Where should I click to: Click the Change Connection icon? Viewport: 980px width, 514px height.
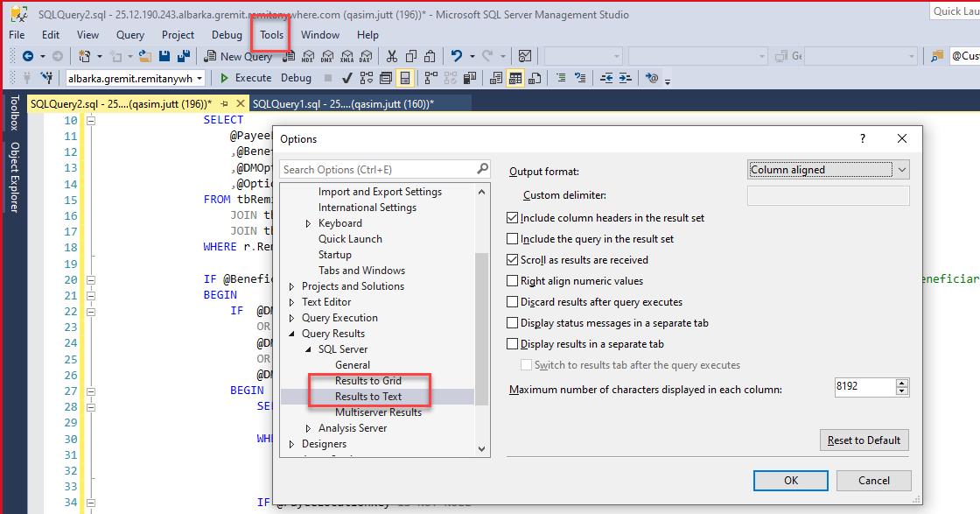(47, 78)
